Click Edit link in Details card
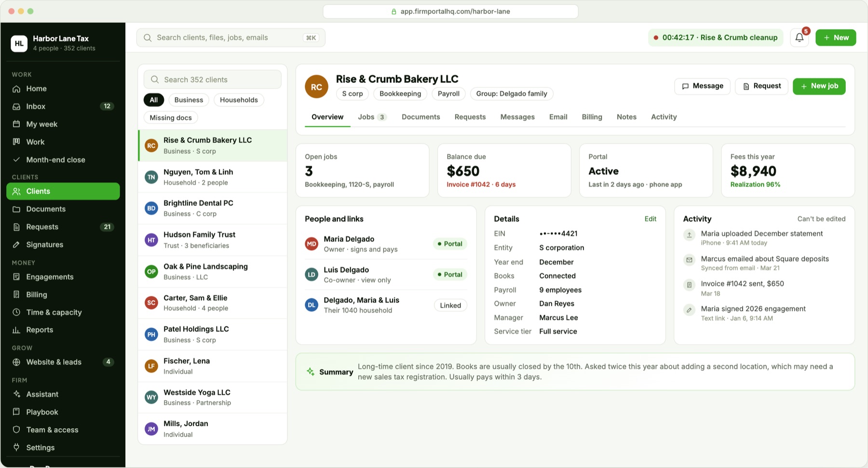 [x=651, y=219]
